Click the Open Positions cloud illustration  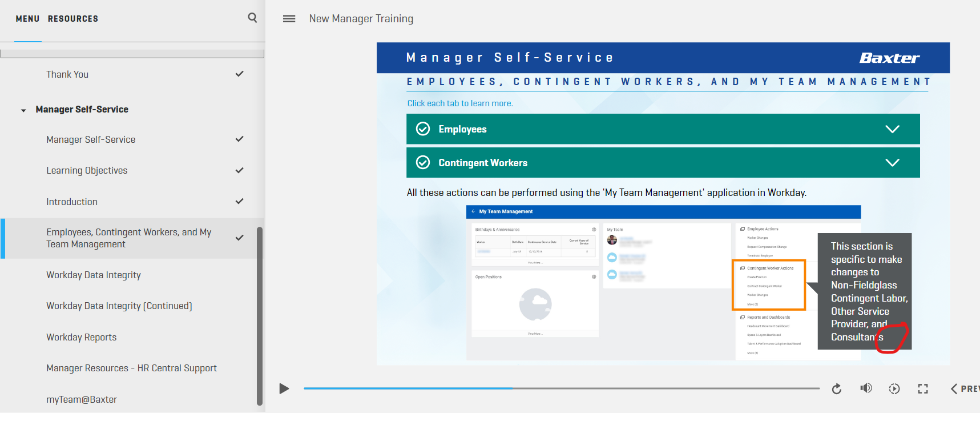[535, 304]
